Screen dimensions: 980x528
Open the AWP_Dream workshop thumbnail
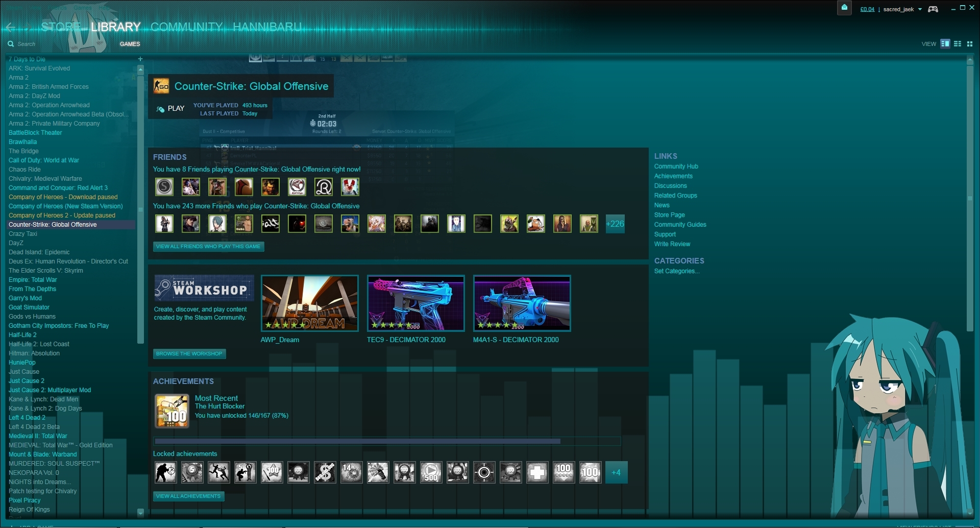(310, 303)
